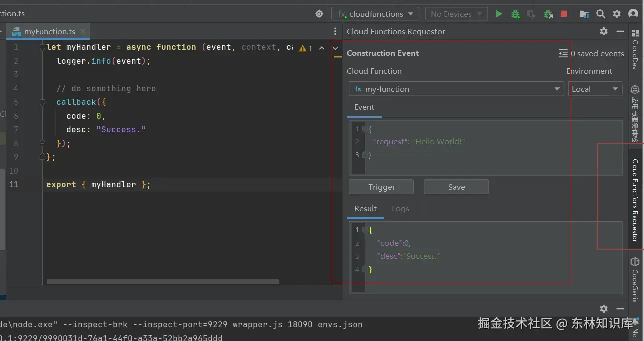The image size is (644, 341).
Task: Click the "0 saved events" label
Action: point(597,53)
